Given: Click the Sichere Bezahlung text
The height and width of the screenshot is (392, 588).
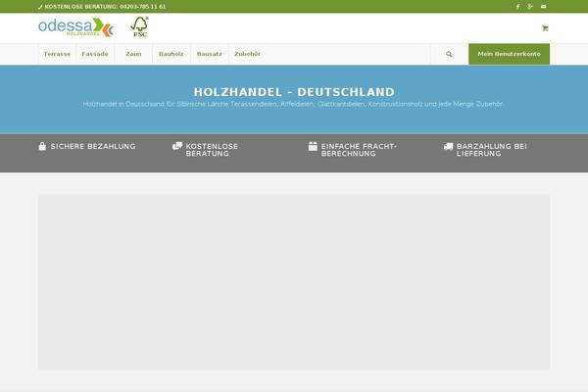Looking at the screenshot, I should pyautogui.click(x=93, y=146).
